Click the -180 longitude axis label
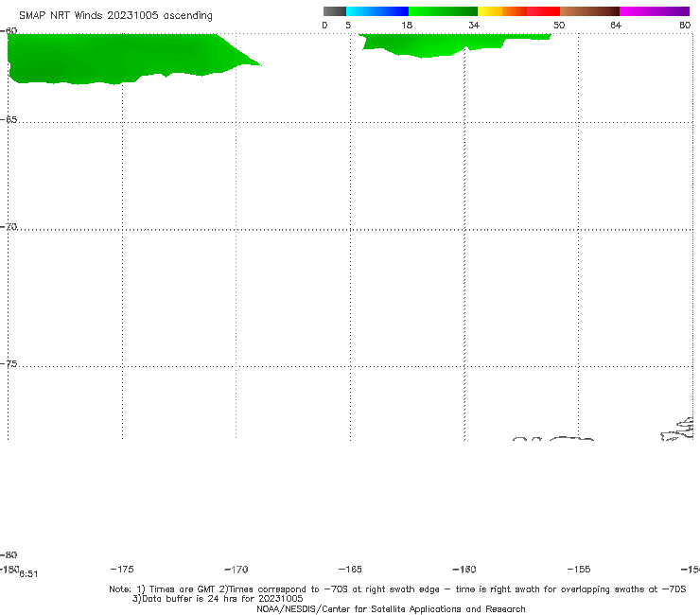 9,569
